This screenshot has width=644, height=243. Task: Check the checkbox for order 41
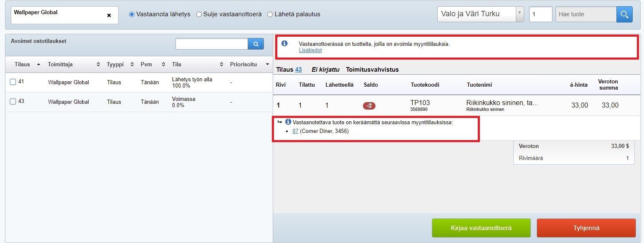13,82
